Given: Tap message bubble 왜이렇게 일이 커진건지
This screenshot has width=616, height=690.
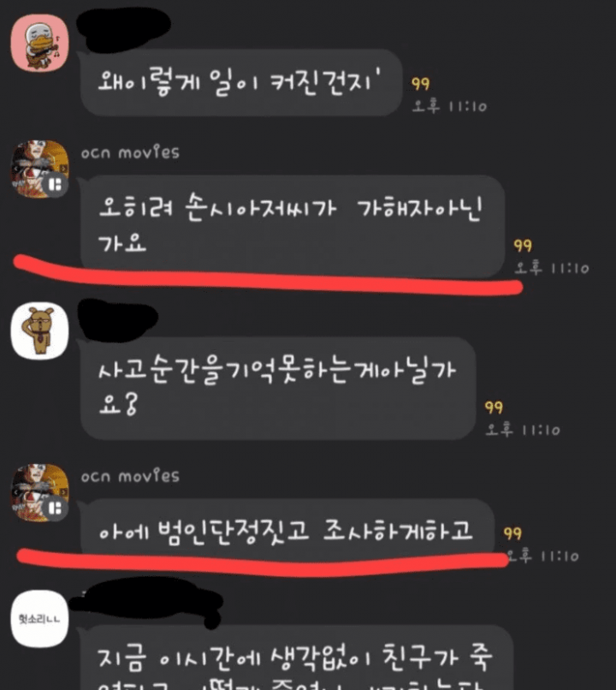Looking at the screenshot, I should click(x=241, y=82).
